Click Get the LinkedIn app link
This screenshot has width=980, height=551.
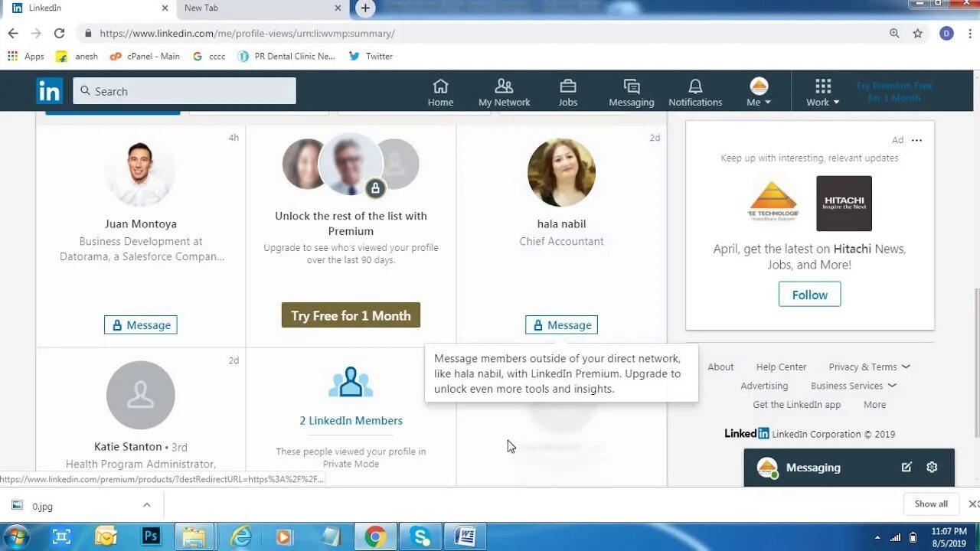tap(796, 405)
